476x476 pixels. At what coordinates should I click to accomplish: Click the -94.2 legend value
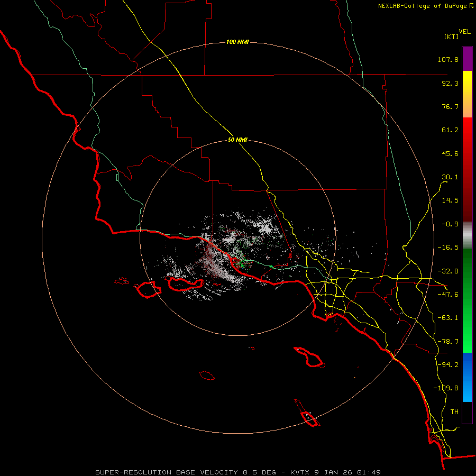coord(448,364)
